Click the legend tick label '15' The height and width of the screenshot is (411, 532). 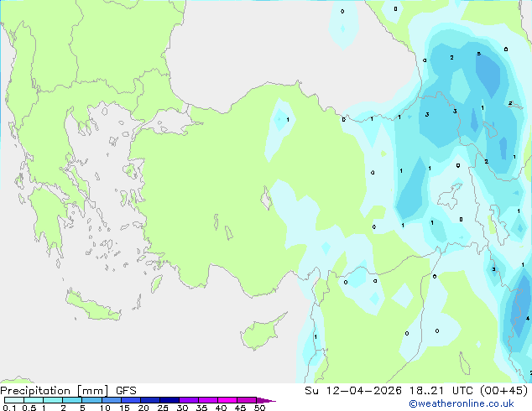point(124,408)
